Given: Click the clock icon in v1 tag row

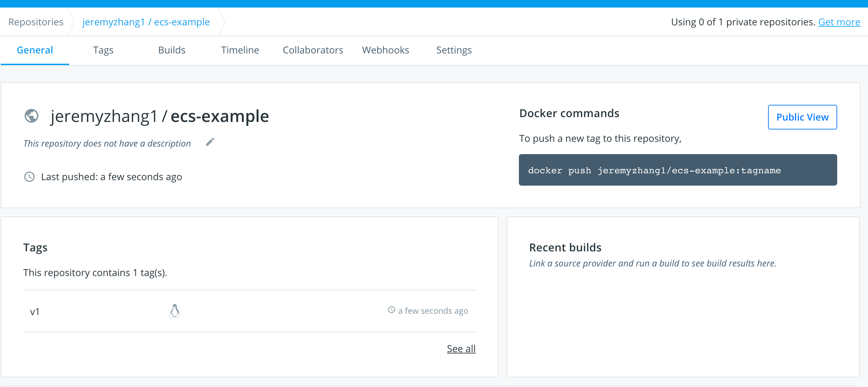Looking at the screenshot, I should tap(392, 310).
